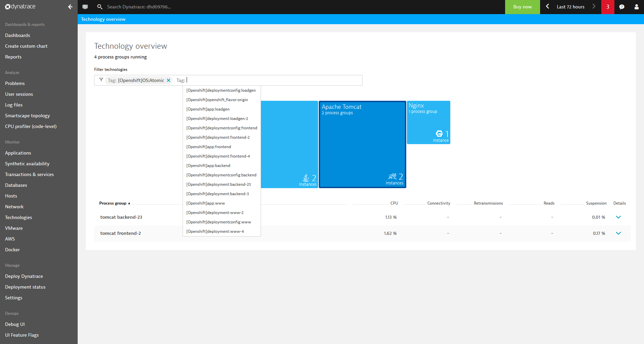Click the Java instances icon tile
The height and width of the screenshot is (344, 644).
tap(306, 177)
